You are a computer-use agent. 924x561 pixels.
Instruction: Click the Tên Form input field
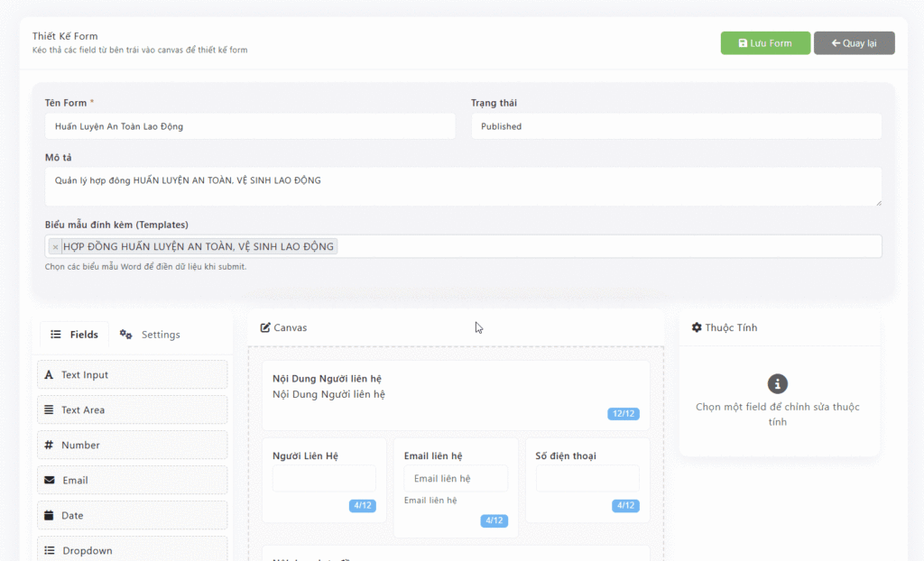(250, 127)
